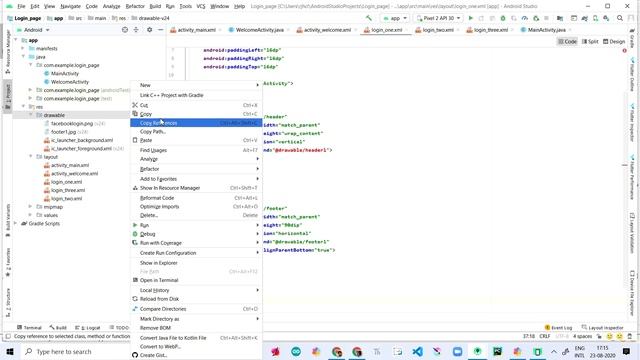Viewport: 640px width, 360px height.
Task: Open Event Log in status bar
Action: (x=558, y=327)
